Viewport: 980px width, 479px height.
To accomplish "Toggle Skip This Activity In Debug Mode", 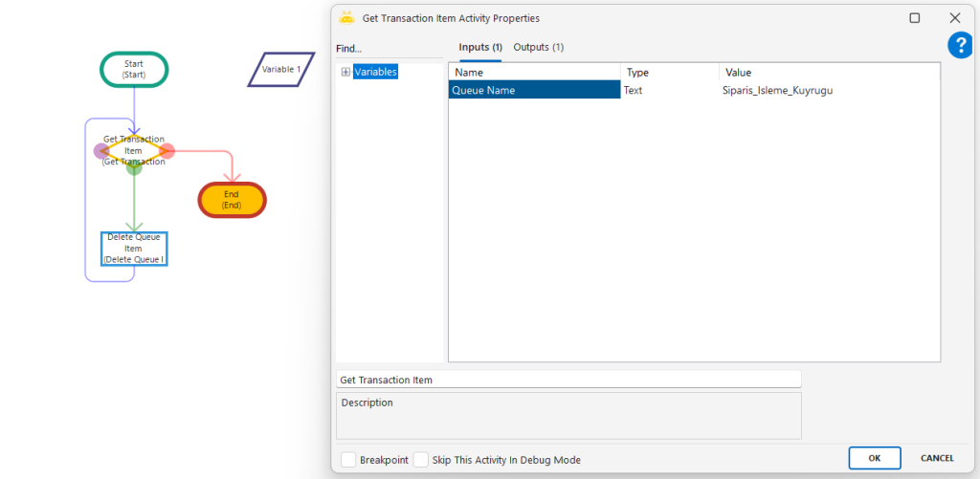I will (421, 460).
